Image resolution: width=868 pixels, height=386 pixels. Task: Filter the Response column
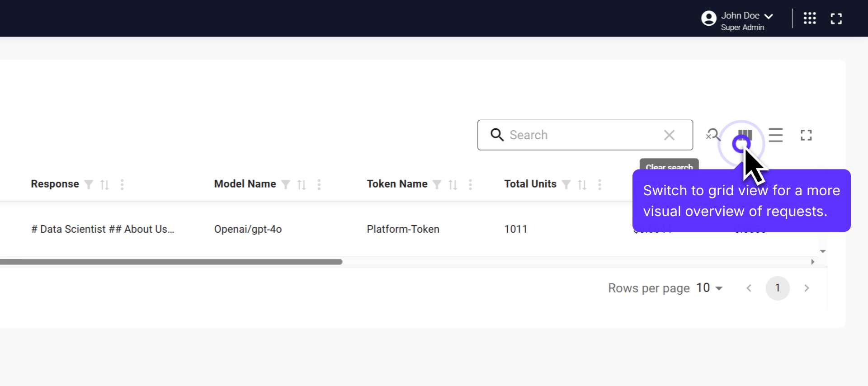[x=89, y=184]
